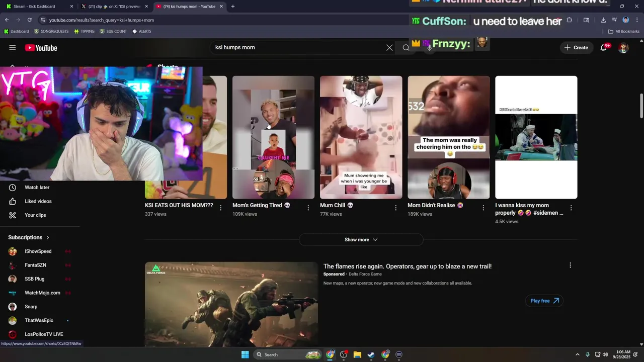Image resolution: width=644 pixels, height=362 pixels.
Task: Open the TIPPING bookmark
Action: click(x=84, y=31)
